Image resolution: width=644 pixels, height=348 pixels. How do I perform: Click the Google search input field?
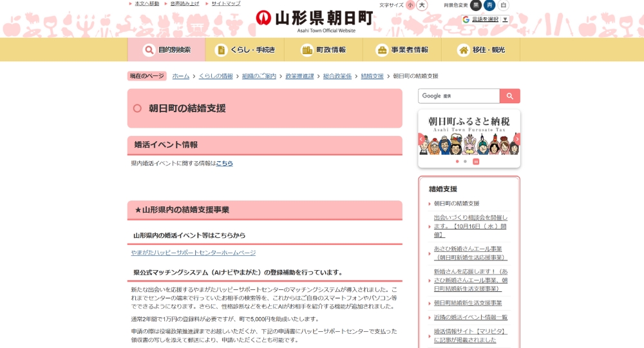click(x=459, y=96)
